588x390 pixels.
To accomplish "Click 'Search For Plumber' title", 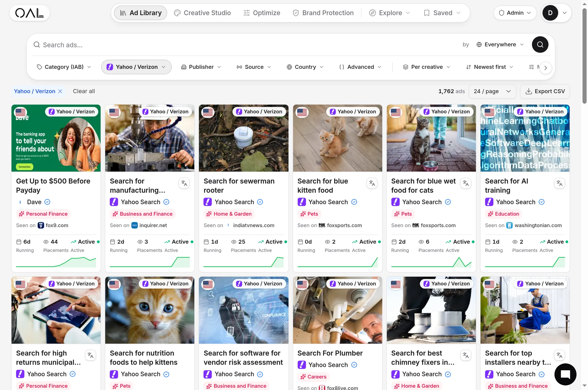I will [330, 353].
